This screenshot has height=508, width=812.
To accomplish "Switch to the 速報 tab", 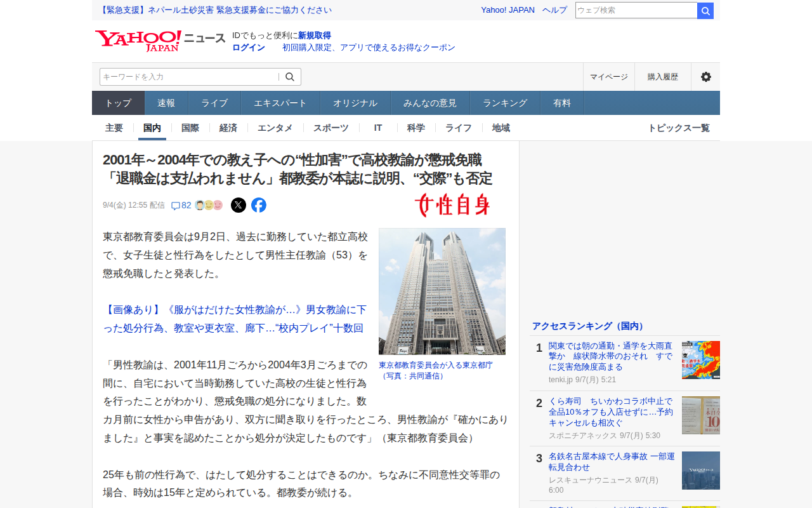I will coord(166,103).
